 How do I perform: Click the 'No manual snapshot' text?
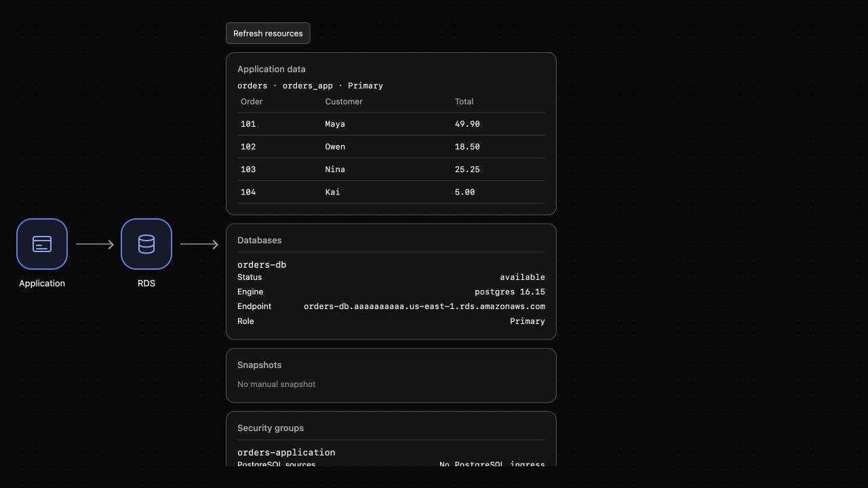pyautogui.click(x=276, y=384)
